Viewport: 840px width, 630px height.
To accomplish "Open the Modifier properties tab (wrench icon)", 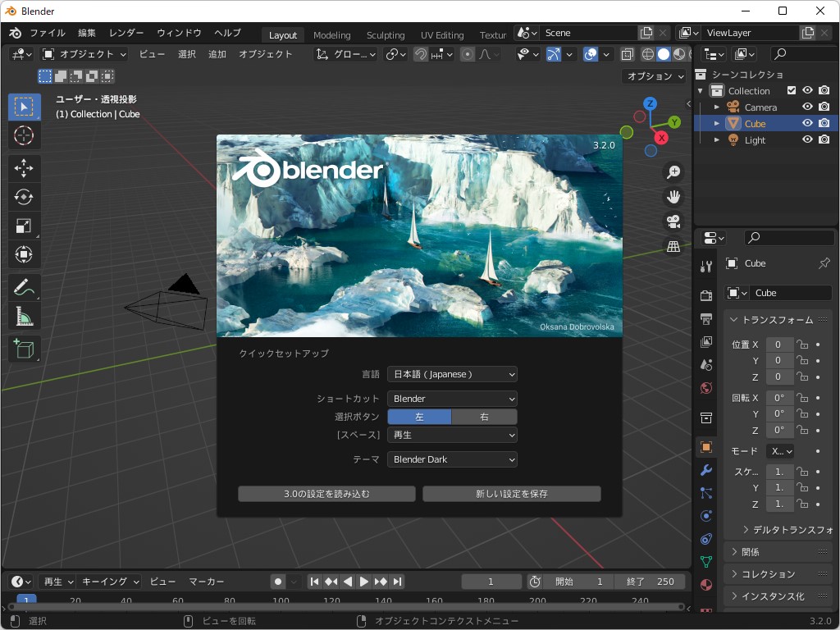I will pyautogui.click(x=705, y=470).
